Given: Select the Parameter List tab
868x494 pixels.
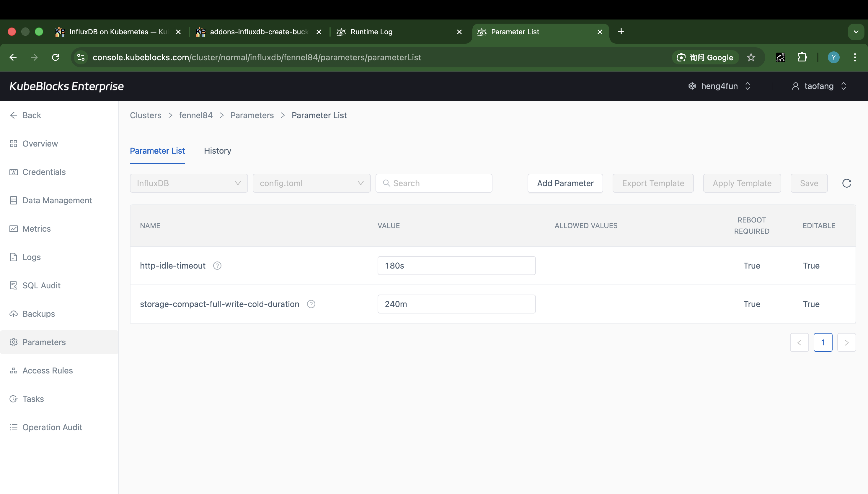Looking at the screenshot, I should click(x=157, y=151).
